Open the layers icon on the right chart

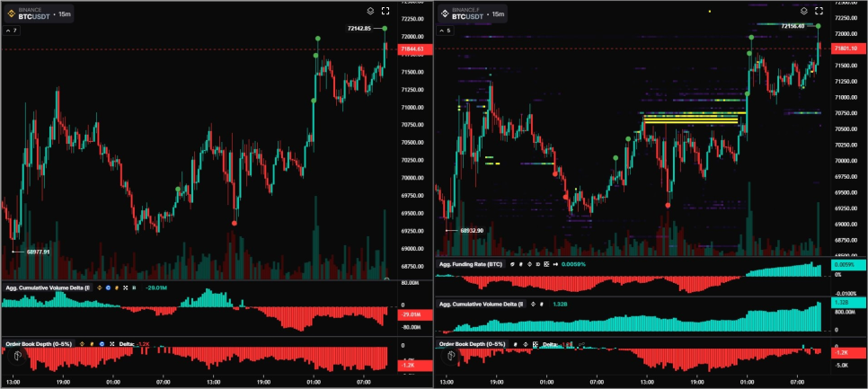tap(804, 11)
